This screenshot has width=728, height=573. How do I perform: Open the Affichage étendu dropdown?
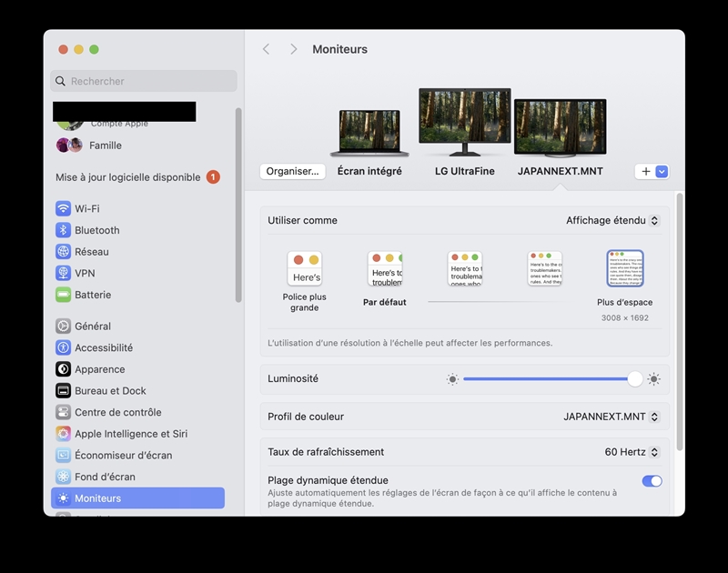pyautogui.click(x=612, y=220)
